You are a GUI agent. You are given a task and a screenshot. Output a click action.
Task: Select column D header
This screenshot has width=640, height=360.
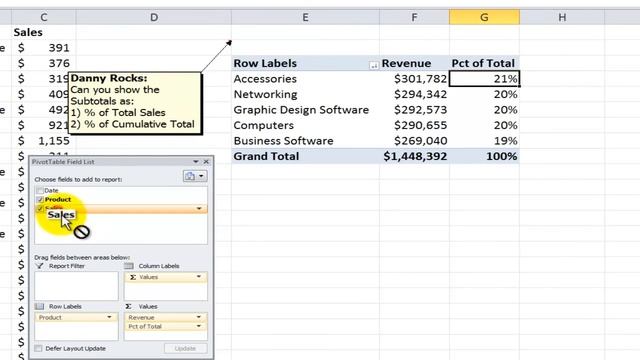click(x=153, y=17)
